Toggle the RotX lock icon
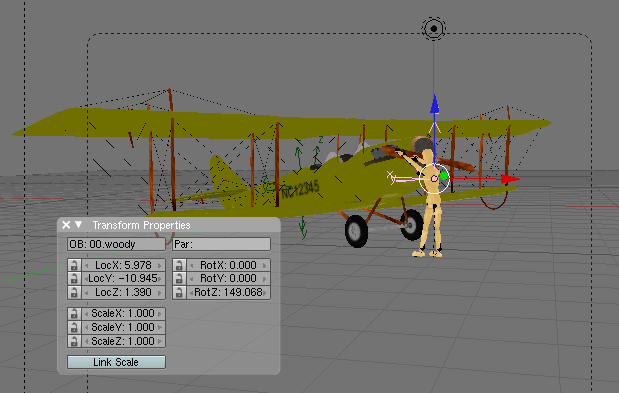Viewport: 619px width, 393px height. (x=179, y=265)
